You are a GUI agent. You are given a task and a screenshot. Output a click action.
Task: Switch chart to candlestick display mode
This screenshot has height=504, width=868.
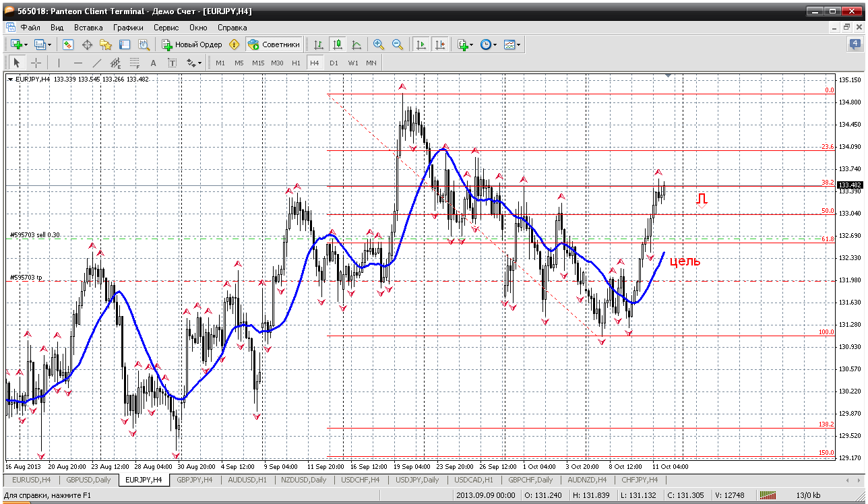(337, 44)
